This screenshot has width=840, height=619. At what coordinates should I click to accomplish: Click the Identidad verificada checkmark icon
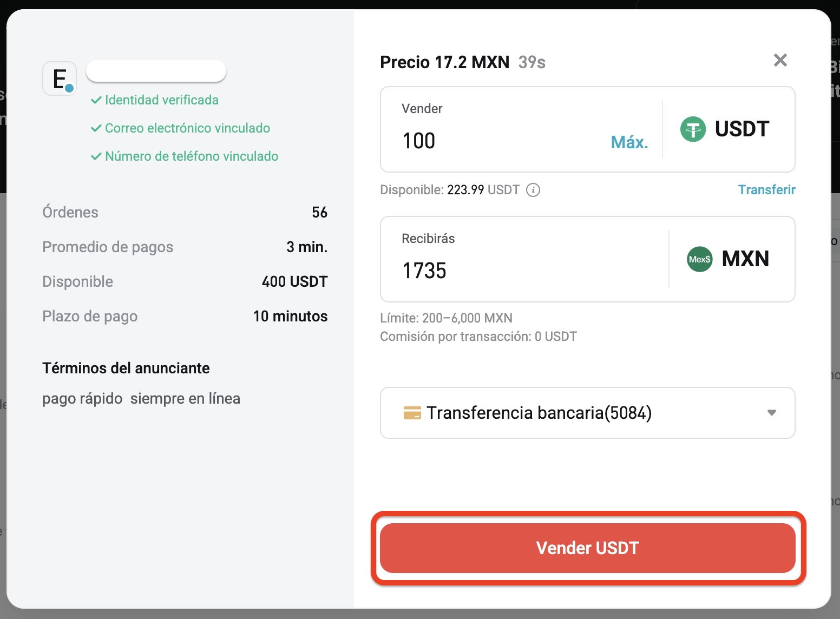pos(96,100)
